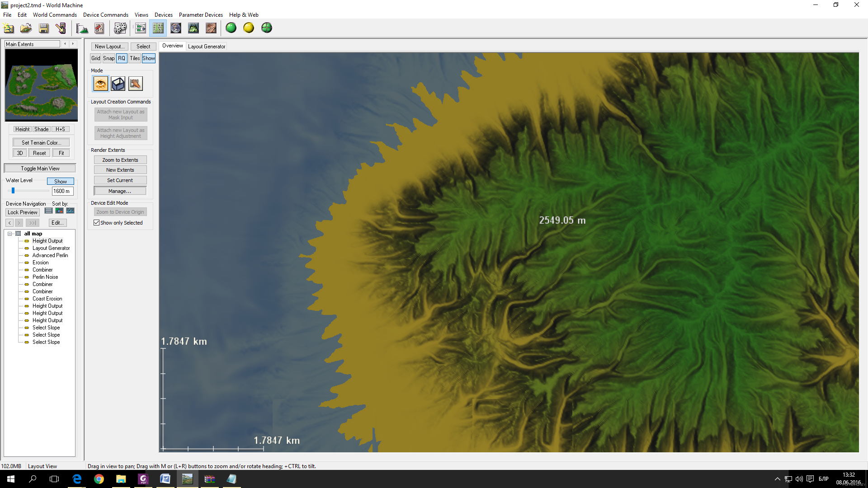Toggle Show next to Tiles

[x=149, y=58]
